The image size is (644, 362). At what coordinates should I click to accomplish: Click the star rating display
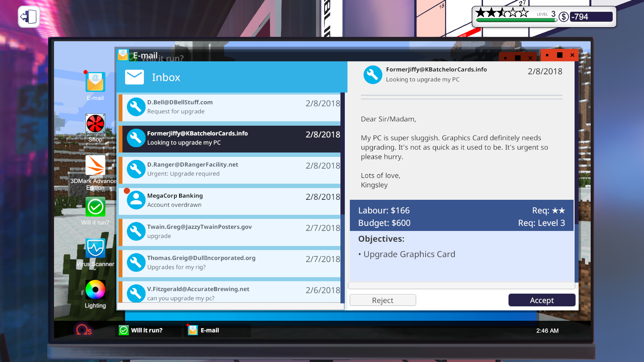point(502,13)
